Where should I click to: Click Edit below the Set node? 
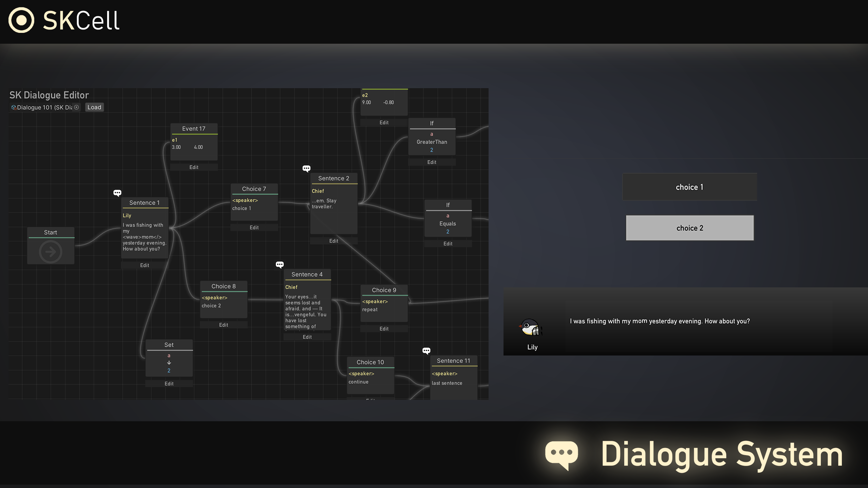pos(169,384)
